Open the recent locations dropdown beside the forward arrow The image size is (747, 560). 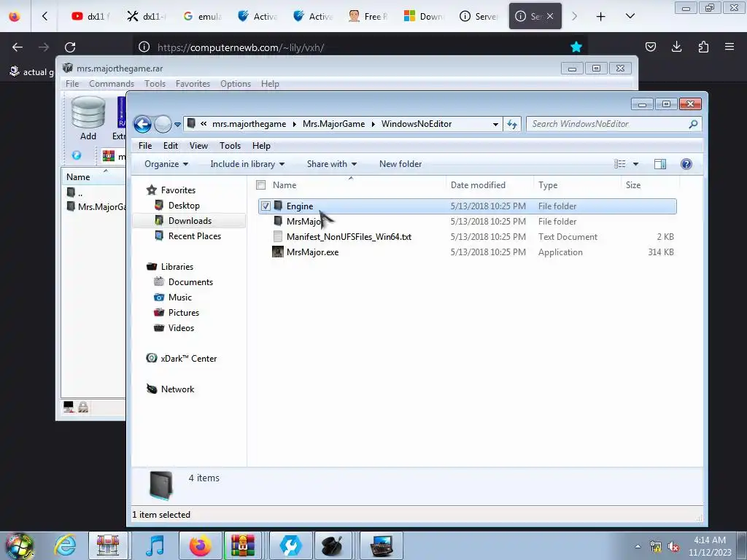click(177, 124)
